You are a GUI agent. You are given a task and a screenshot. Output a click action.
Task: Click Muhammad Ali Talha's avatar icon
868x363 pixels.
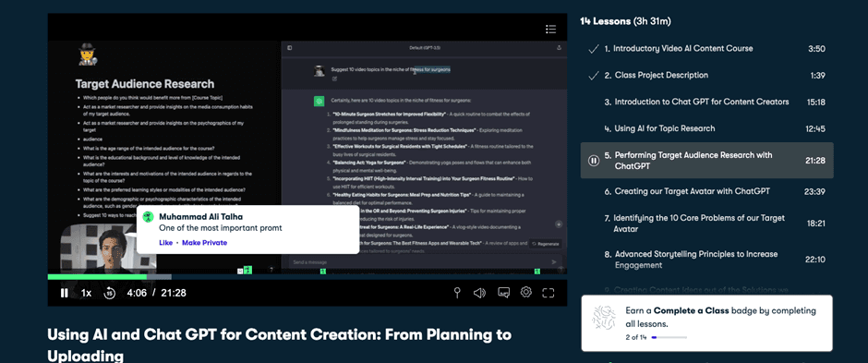click(x=148, y=217)
